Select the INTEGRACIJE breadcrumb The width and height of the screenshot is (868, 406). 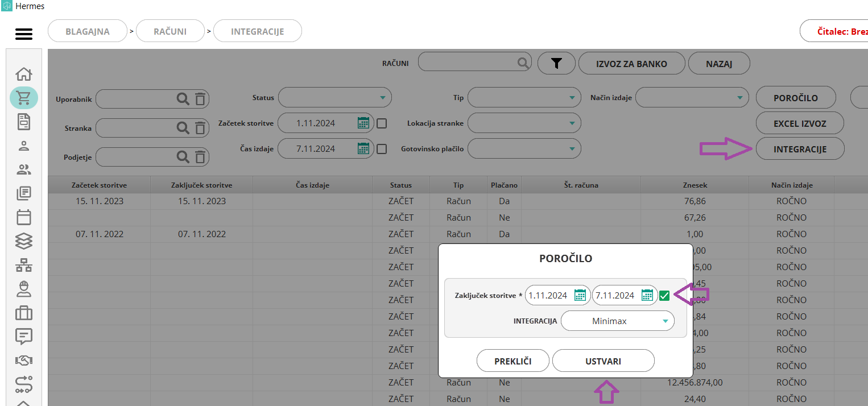[258, 31]
